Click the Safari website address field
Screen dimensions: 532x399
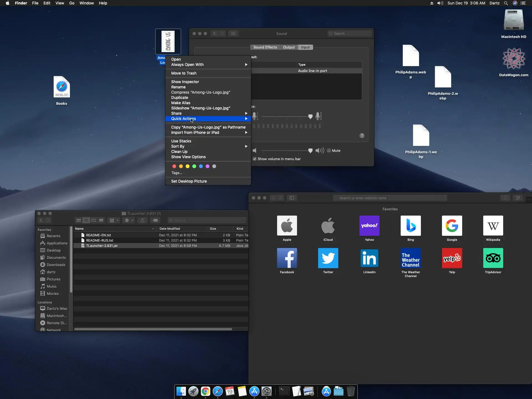(390, 198)
